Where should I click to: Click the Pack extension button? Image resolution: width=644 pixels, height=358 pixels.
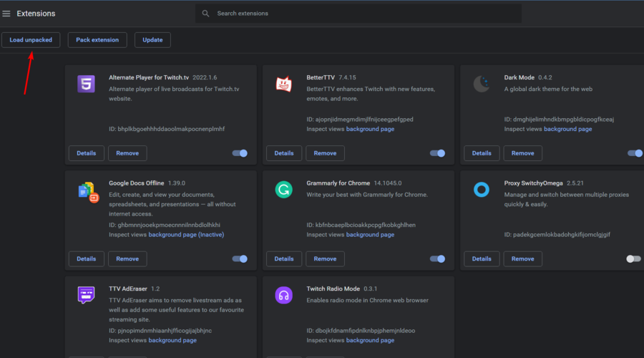click(97, 40)
